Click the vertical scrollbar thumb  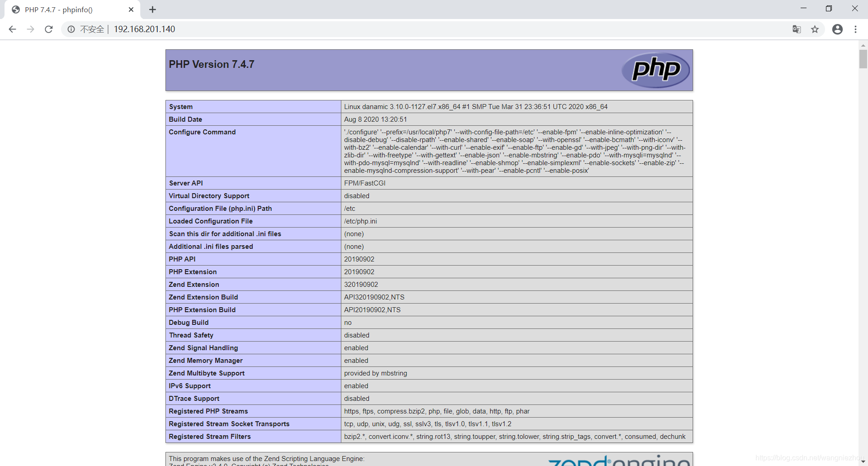coord(863,59)
